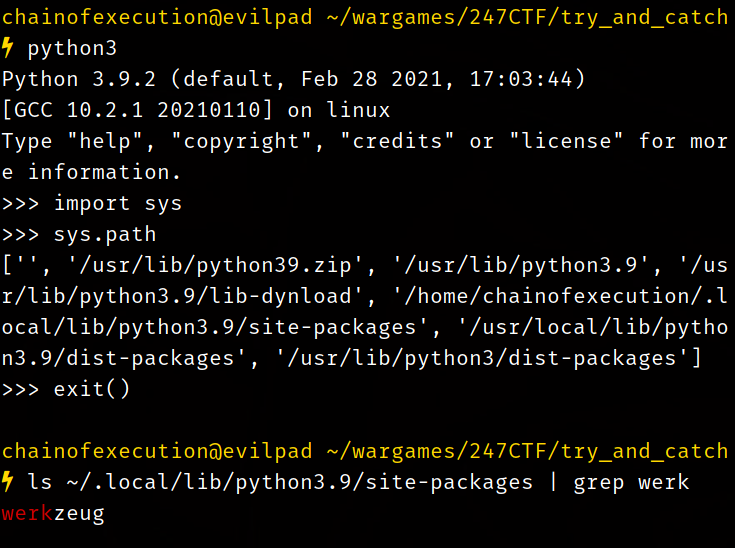Click '/usr/lib/python3/dist-packages' path entry
735x548 pixels.
482,358
